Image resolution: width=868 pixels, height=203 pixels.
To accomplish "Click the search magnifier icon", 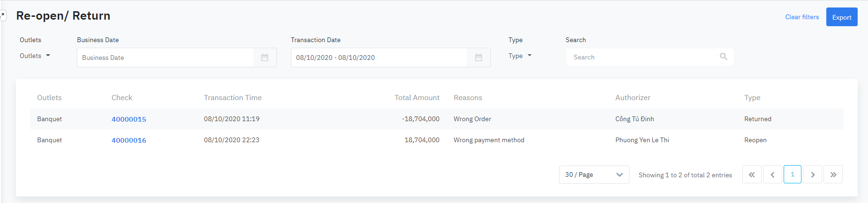I will (723, 57).
